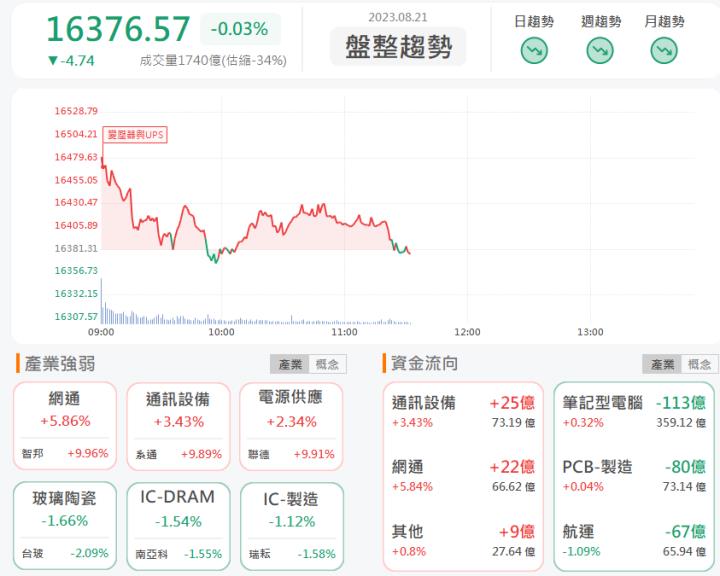Screen dimensions: 720x576
Task: Click 筆記型電腦 outflow row -113億
Action: [634, 412]
